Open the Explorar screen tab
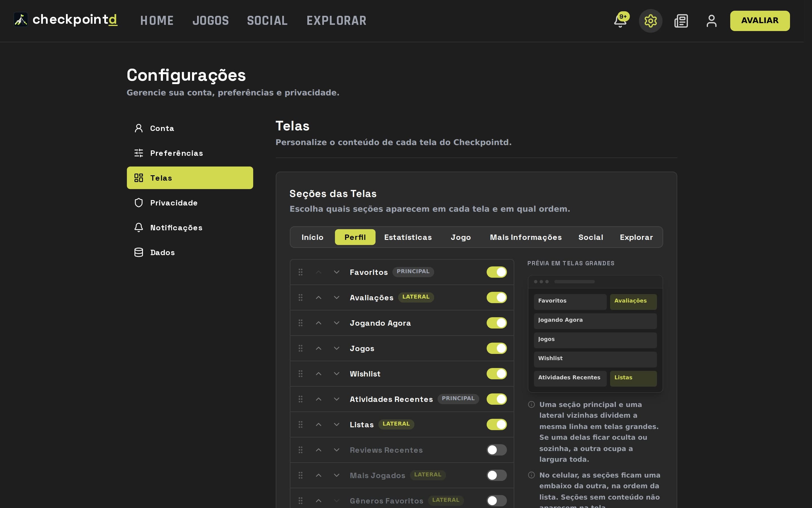 tap(636, 237)
